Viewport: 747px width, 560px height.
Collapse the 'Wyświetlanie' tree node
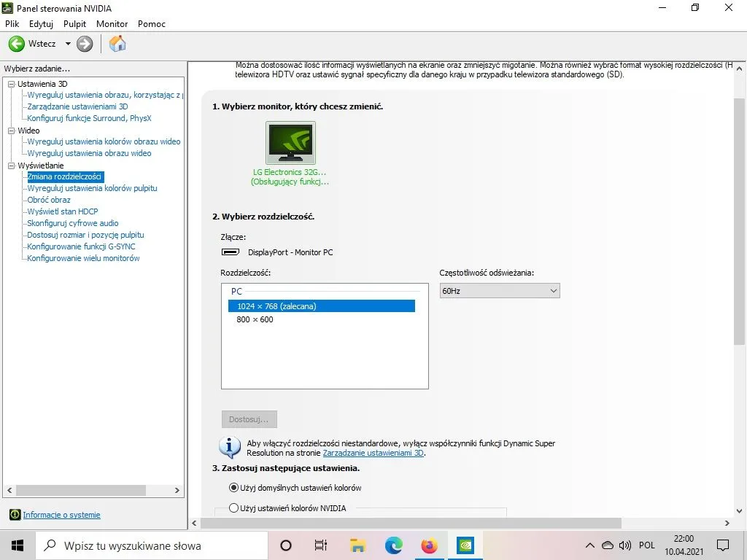click(x=11, y=166)
